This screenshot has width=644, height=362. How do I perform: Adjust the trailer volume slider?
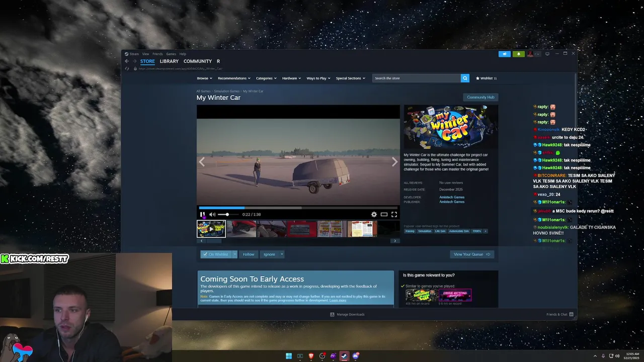click(x=227, y=214)
